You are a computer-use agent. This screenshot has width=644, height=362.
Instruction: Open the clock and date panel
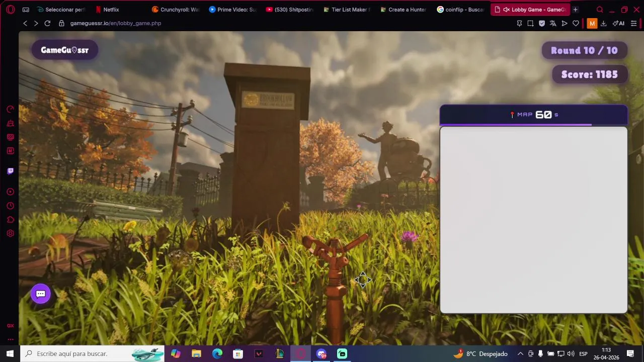[x=606, y=353]
